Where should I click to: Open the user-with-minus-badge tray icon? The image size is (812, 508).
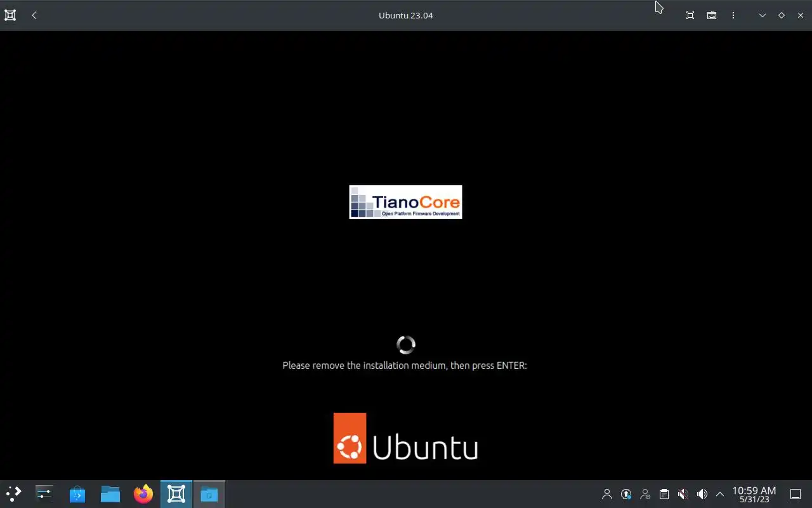[x=645, y=494]
